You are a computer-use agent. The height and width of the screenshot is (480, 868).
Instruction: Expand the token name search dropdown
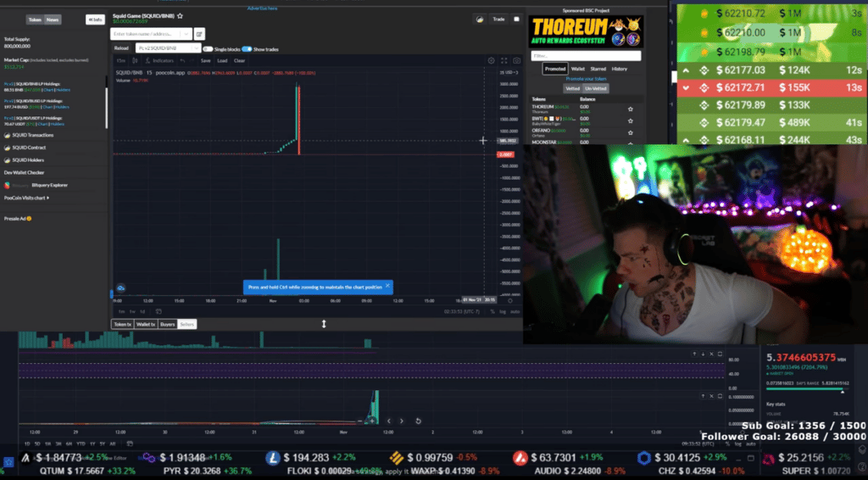[x=187, y=34]
